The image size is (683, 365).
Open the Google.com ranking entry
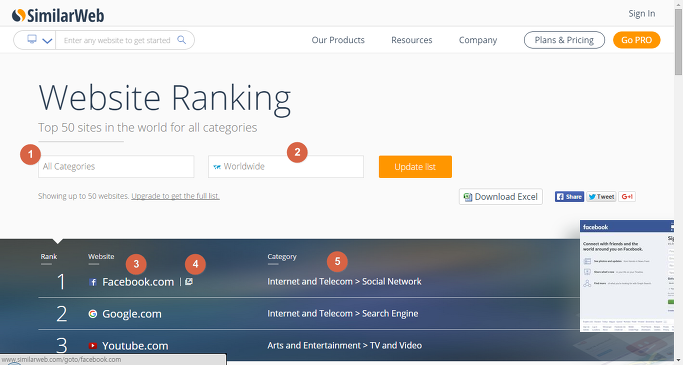tap(132, 314)
